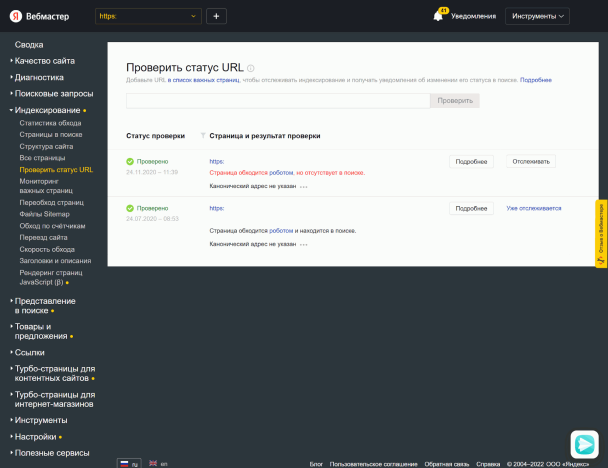Image resolution: width=608 pixels, height=468 pixels.
Task: Switch language with English flag icon
Action: (x=153, y=463)
